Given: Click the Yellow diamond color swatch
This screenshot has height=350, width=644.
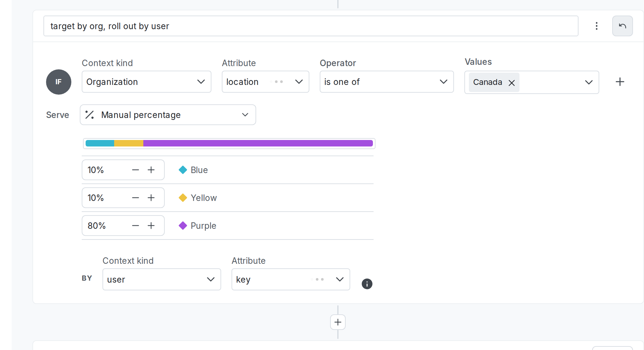Looking at the screenshot, I should pos(183,198).
